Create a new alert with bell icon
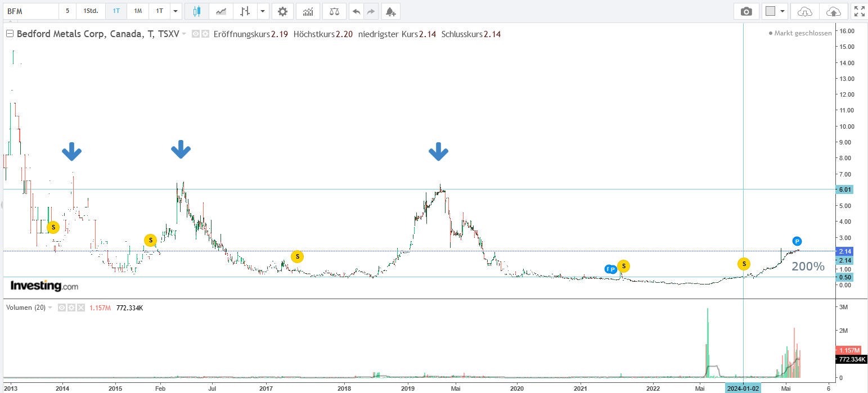868x393 pixels. (391, 11)
